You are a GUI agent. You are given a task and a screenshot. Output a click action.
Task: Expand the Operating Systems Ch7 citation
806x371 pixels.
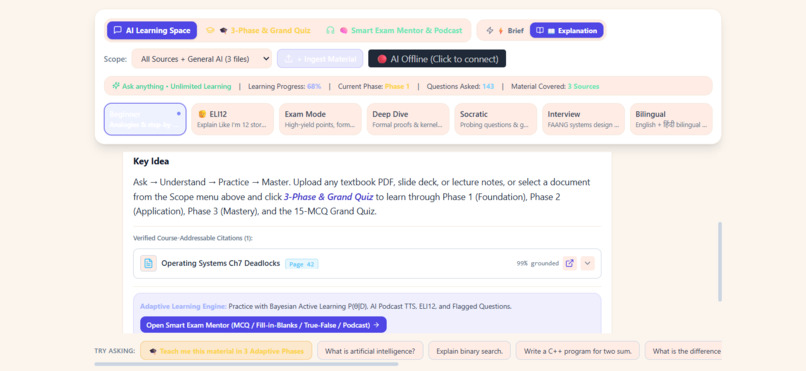coord(588,263)
